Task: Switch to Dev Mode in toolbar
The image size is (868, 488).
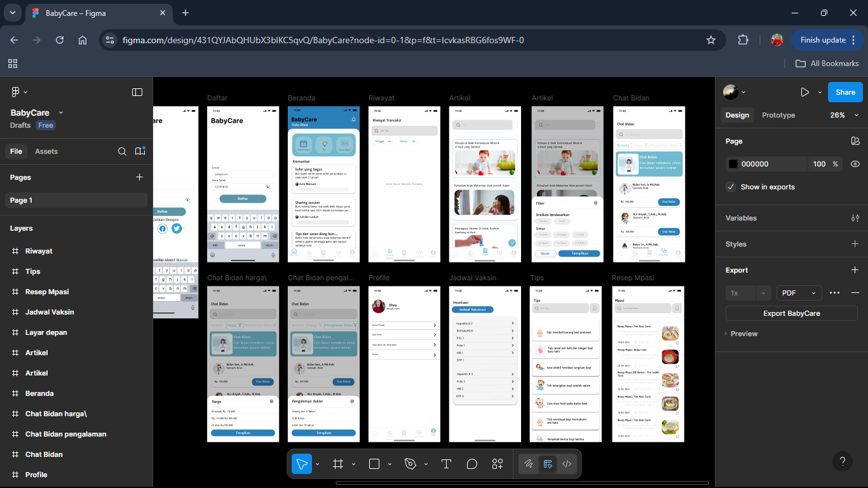Action: [567, 464]
